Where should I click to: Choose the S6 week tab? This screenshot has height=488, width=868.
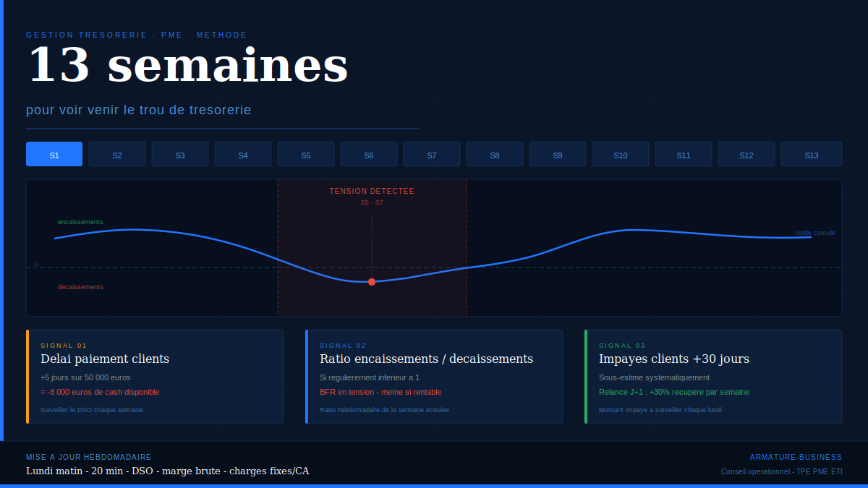pos(369,154)
